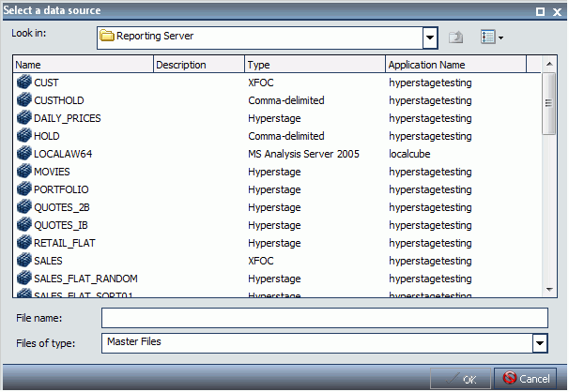Click the scrollbar down arrow

point(549,290)
